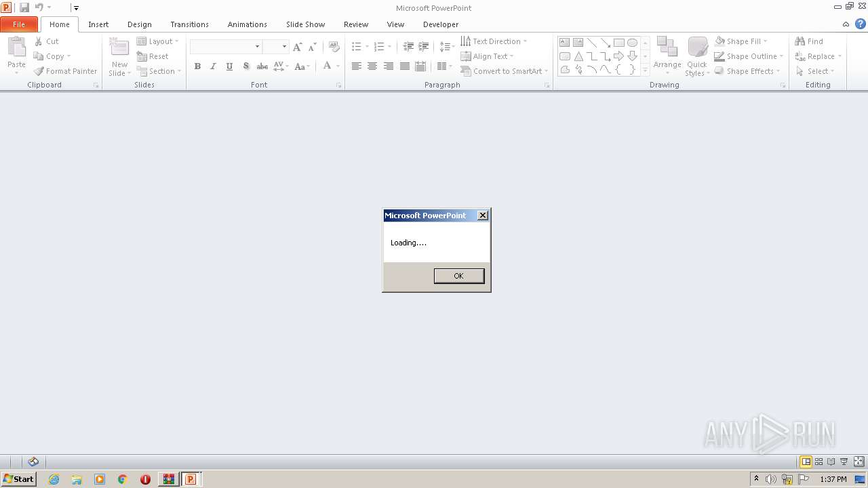Toggle Italic formatting
The image size is (868, 488).
click(213, 66)
